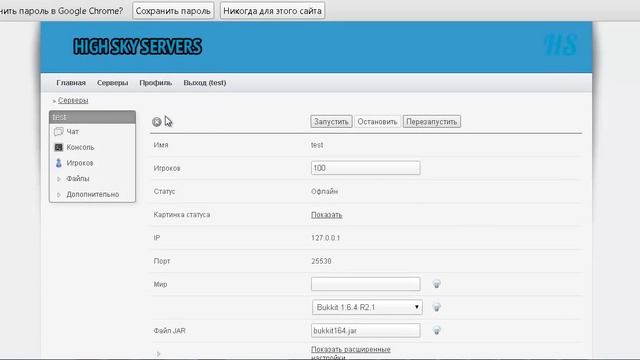Click the Мир label
Screen dimensions: 640x360
click(x=160, y=284)
